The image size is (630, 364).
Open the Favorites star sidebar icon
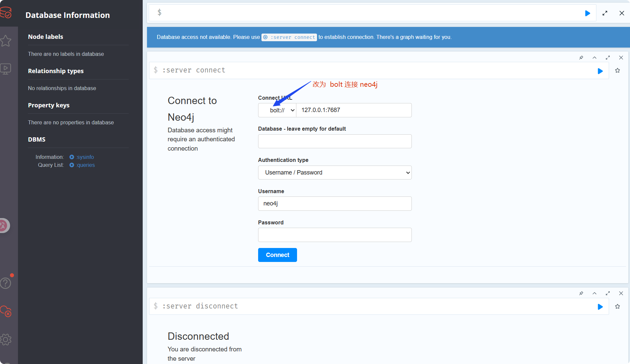coord(6,41)
